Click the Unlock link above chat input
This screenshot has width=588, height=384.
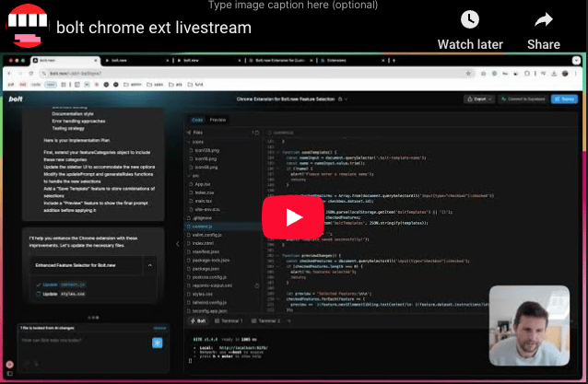tap(159, 328)
